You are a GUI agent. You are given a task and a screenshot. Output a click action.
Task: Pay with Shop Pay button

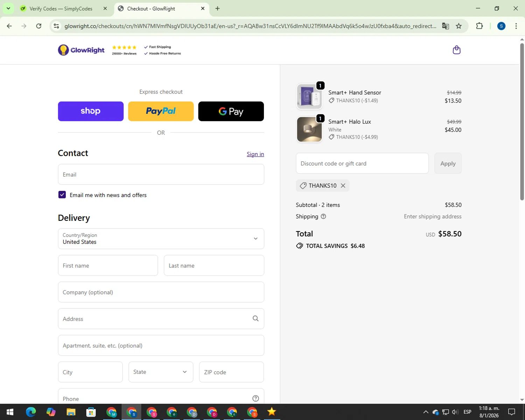click(91, 111)
